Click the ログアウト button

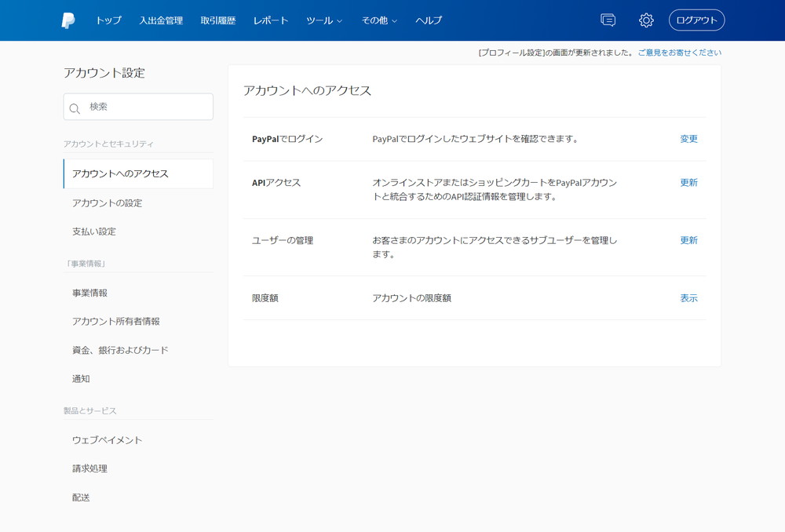pyautogui.click(x=696, y=20)
